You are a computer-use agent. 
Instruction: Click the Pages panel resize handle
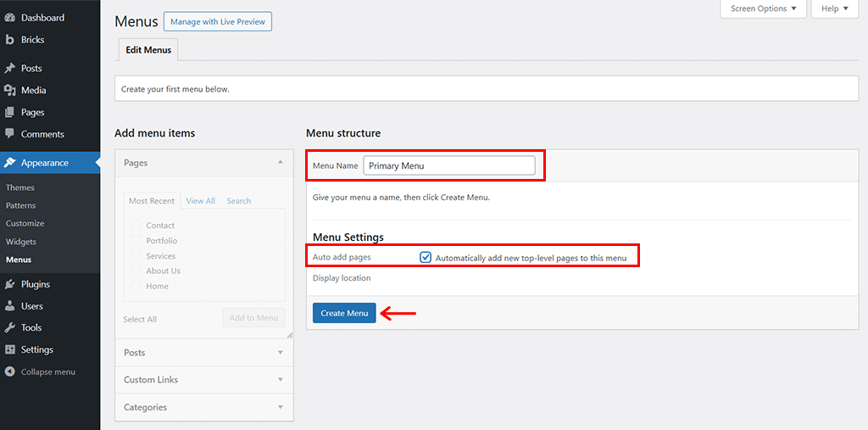pos(290,335)
